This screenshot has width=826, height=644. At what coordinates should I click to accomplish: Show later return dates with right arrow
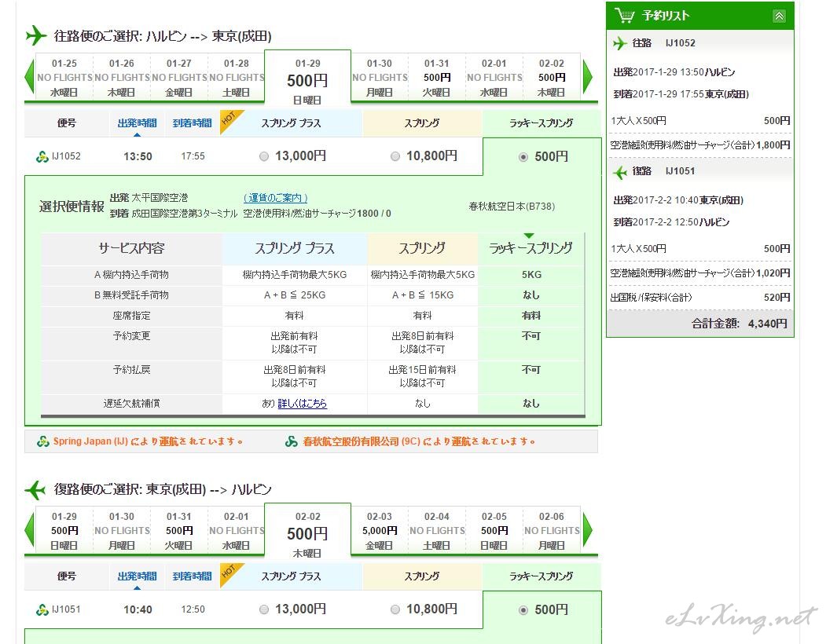587,530
